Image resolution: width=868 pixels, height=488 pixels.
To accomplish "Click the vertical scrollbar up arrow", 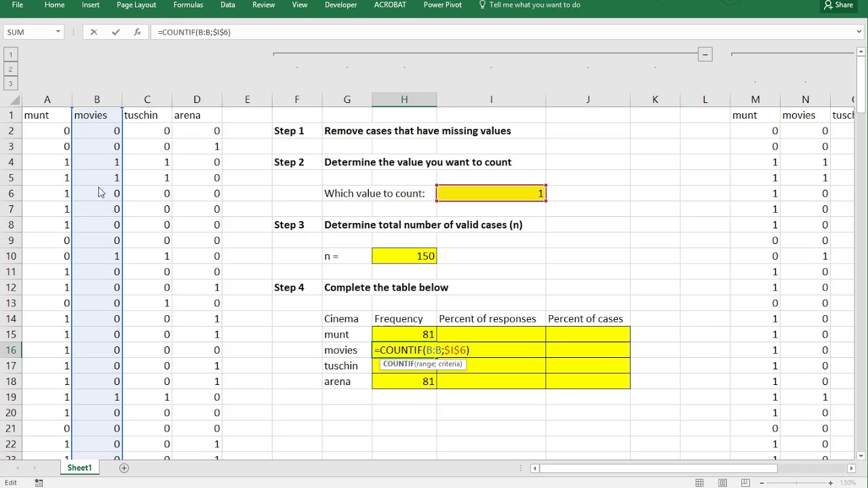I will (x=861, y=52).
